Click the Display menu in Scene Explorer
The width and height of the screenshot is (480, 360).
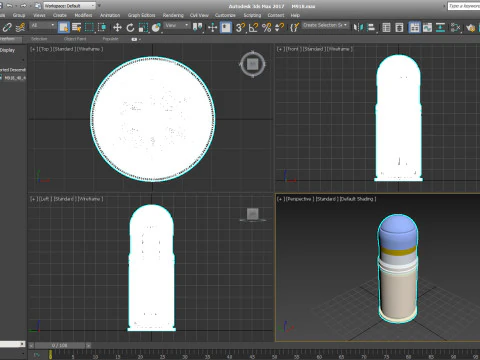pyautogui.click(x=8, y=50)
